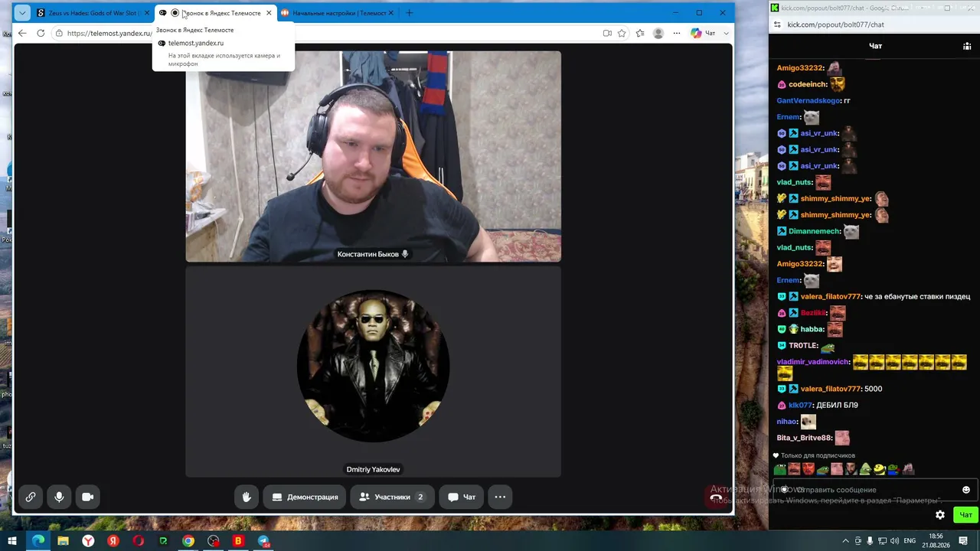Open Kick chat settings gear
980x551 pixels.
[x=940, y=515]
